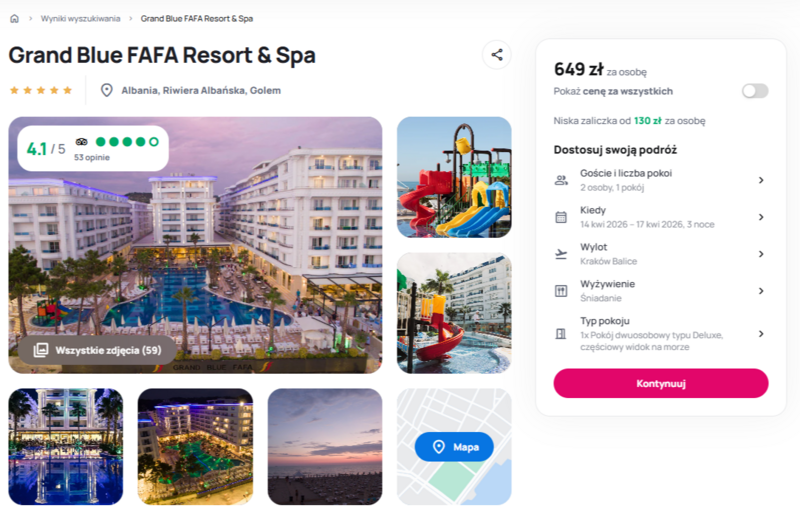The image size is (800, 514).
Task: Click the share icon button
Action: (x=496, y=55)
